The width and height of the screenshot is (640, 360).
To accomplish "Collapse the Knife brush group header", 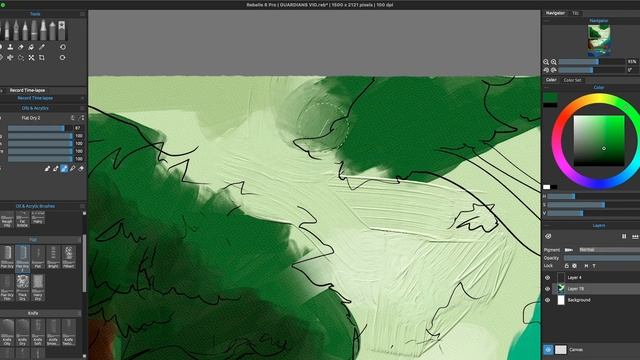I will (41, 313).
